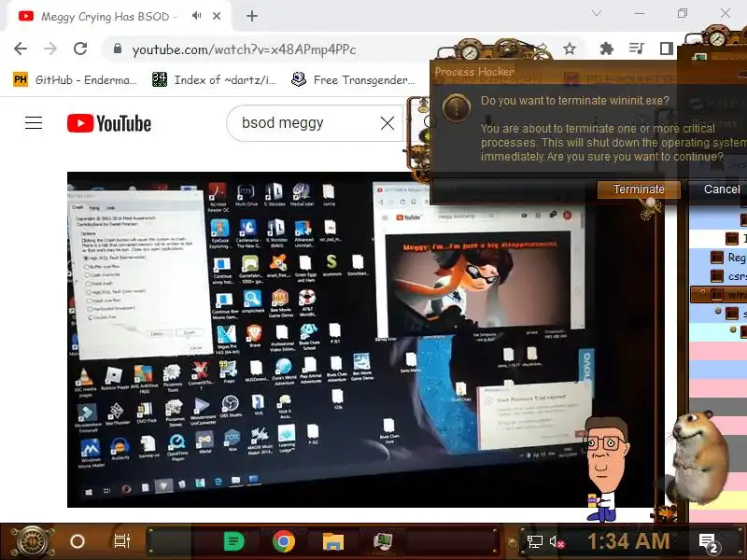Open the steampunk Start button
Image resolution: width=747 pixels, height=560 pixels.
click(31, 542)
